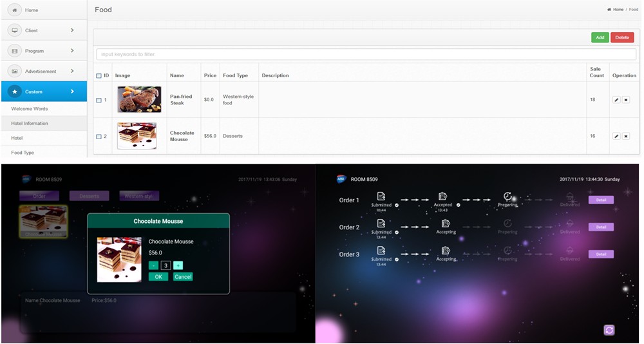Screen dimensions: 644x344
Task: Click Order 1 Accepted clipboard icon
Action: coord(442,196)
